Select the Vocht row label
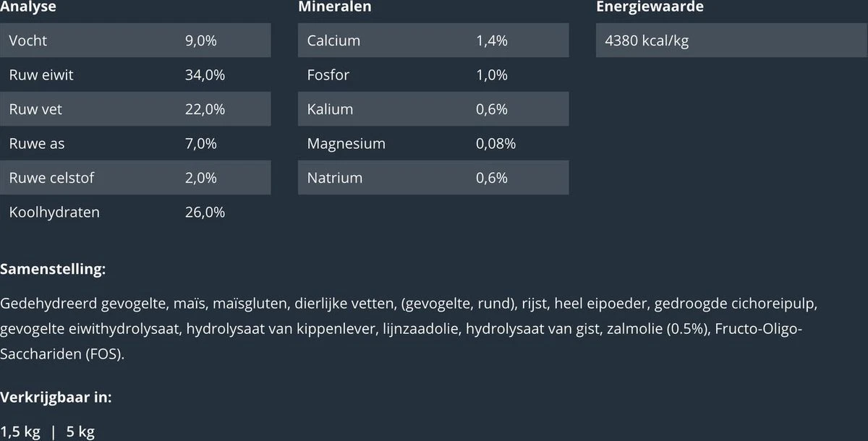Viewport: 868px width, 441px height. [x=28, y=40]
